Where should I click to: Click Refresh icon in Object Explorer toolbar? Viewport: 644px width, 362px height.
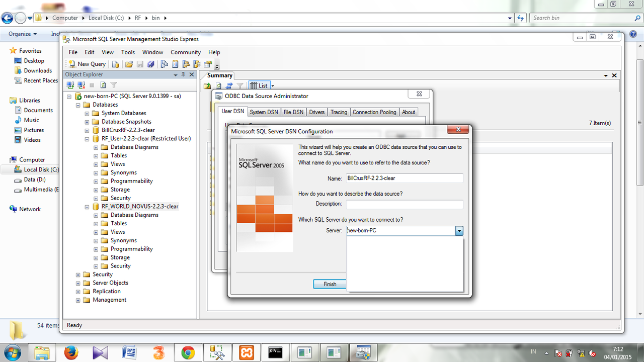click(103, 85)
